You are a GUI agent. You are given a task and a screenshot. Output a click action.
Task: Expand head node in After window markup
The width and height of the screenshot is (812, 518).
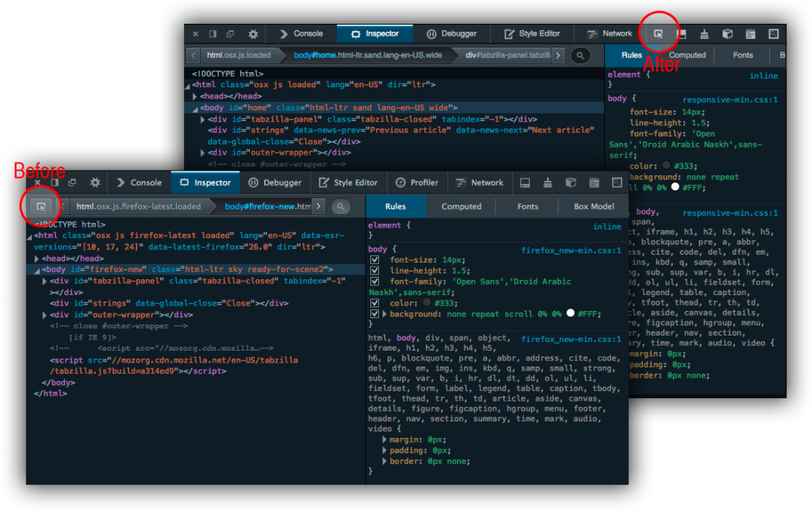[195, 96]
